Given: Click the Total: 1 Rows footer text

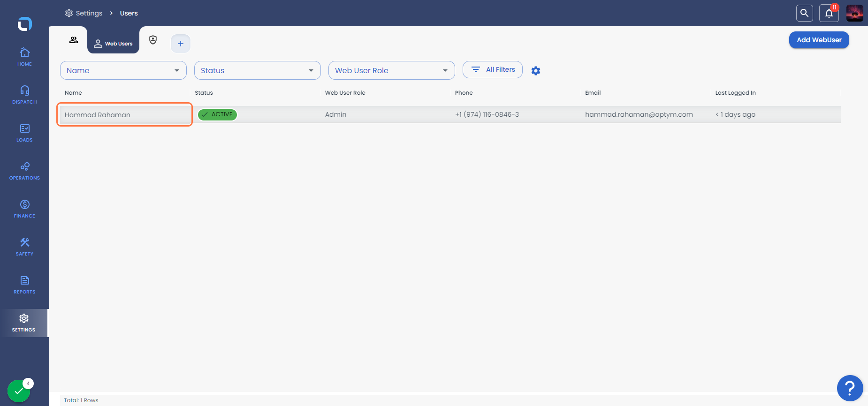Looking at the screenshot, I should [x=81, y=400].
